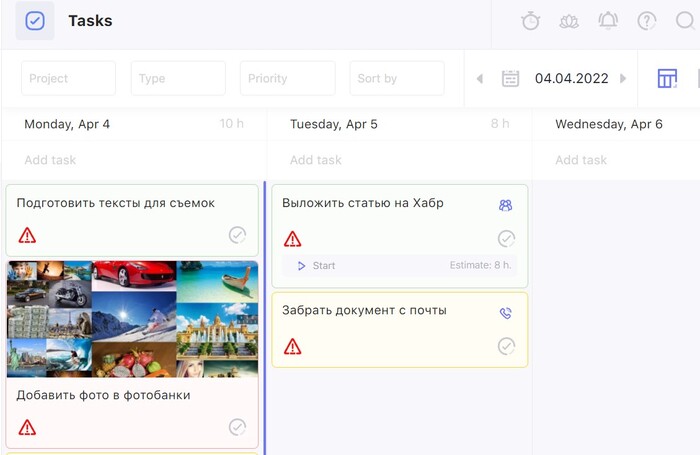Open the Sort by dropdown
700x455 pixels.
tap(396, 78)
